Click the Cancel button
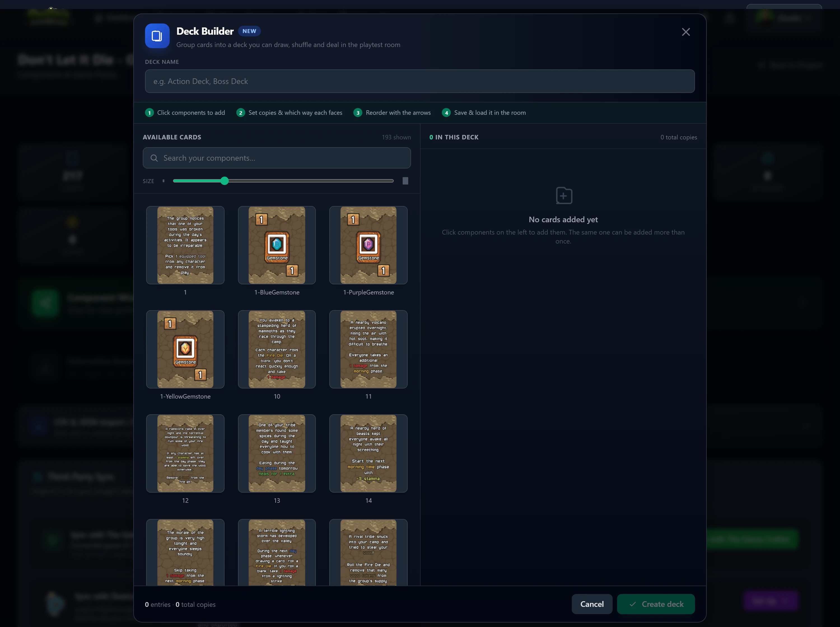840x627 pixels. pyautogui.click(x=592, y=604)
